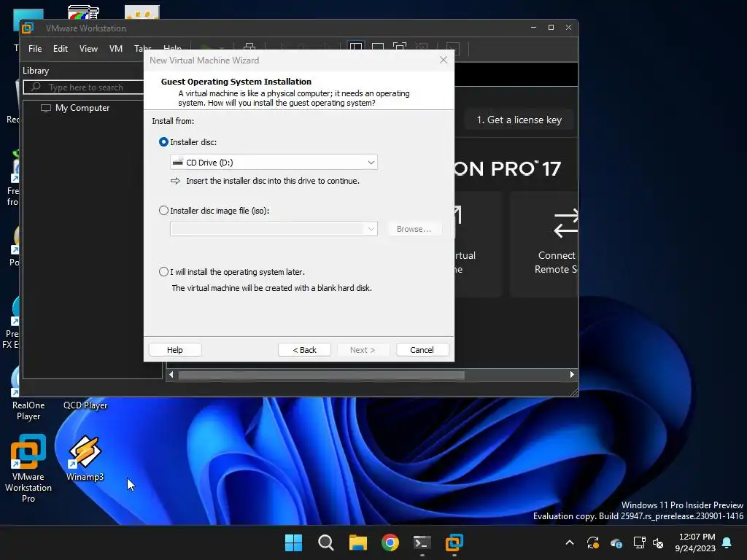Go back with the < Back button
The image size is (747, 560).
tap(304, 350)
